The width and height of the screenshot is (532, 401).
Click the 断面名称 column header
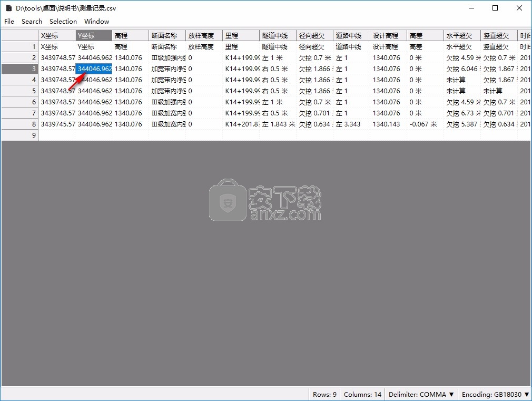[x=168, y=36]
